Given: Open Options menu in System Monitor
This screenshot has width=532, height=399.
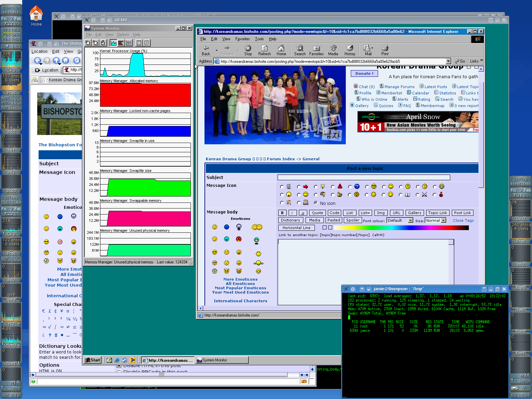Looking at the screenshot, I should point(123,35).
